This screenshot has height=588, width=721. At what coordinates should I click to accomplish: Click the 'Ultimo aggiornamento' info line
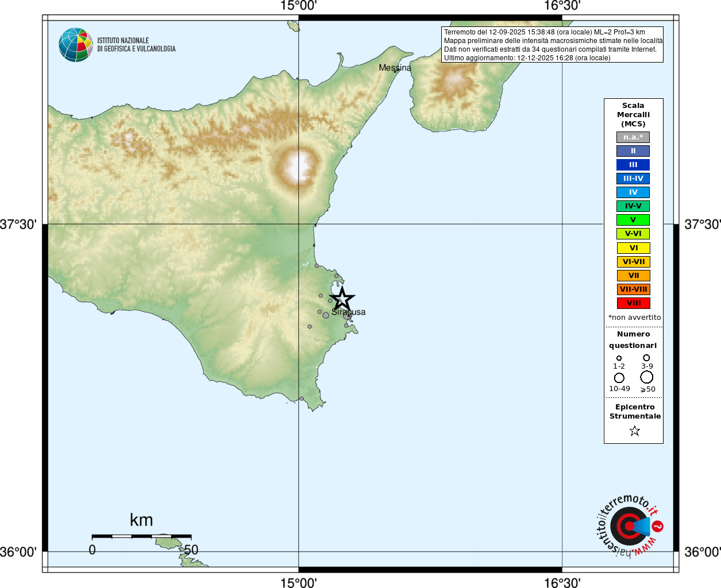(527, 58)
